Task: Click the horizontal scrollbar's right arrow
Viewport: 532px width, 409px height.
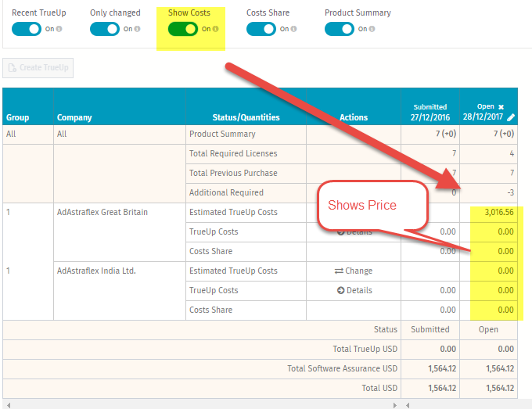Action: coord(395,404)
